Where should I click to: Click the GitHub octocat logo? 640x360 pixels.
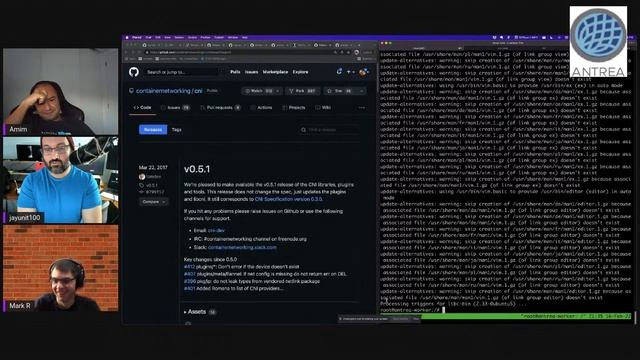[x=134, y=72]
